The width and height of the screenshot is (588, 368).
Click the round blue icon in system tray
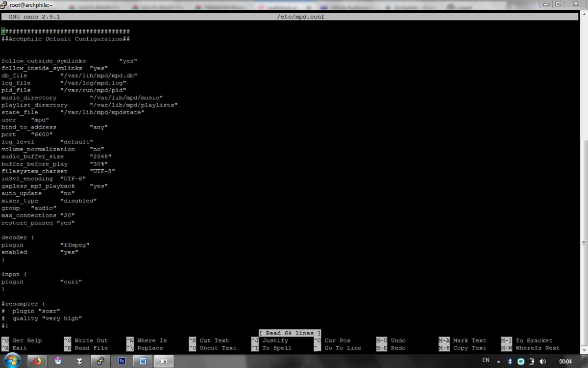(x=521, y=361)
